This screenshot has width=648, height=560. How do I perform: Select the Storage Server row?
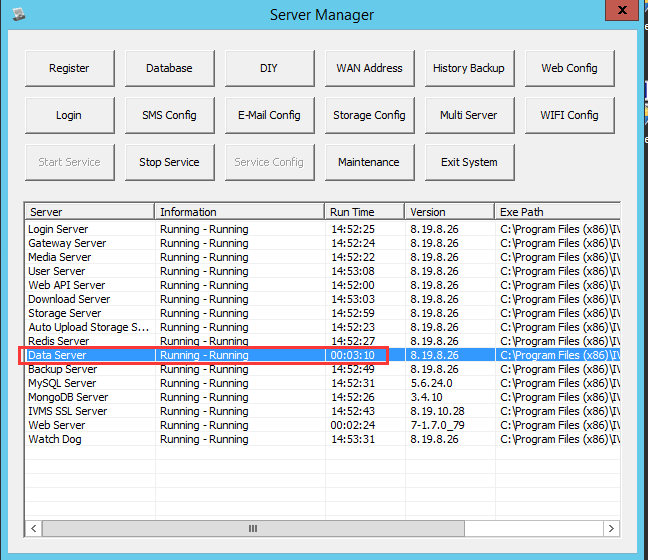[322, 314]
